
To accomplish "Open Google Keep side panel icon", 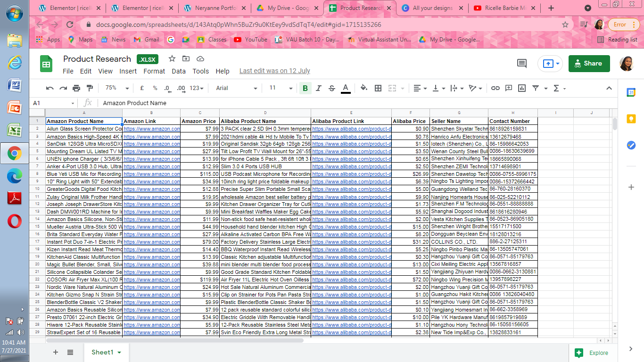I will pyautogui.click(x=631, y=119).
